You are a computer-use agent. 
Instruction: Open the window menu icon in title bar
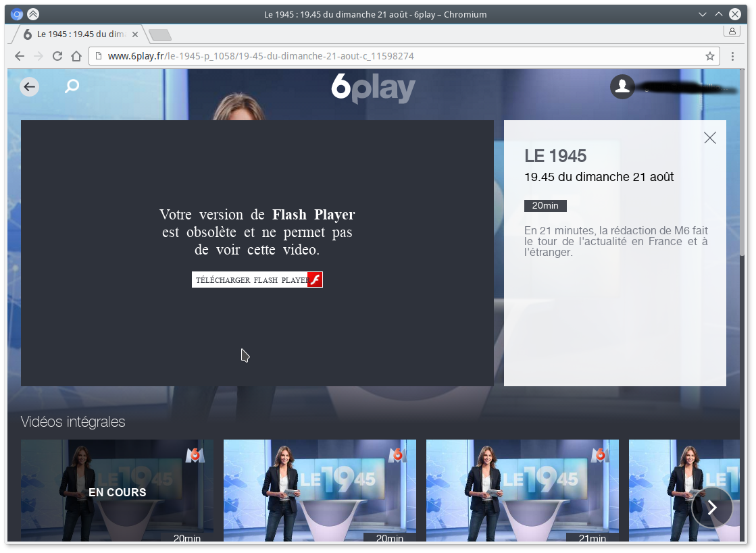pyautogui.click(x=17, y=14)
